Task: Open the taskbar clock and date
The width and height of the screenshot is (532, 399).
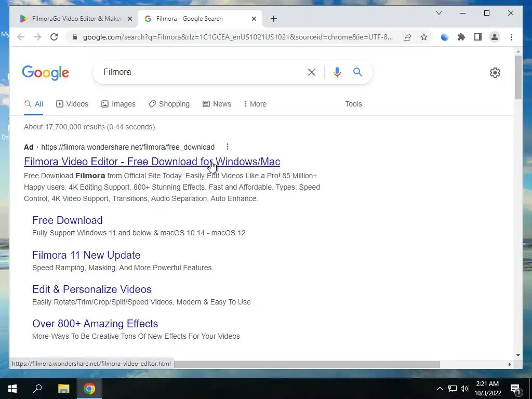Action: (487, 389)
